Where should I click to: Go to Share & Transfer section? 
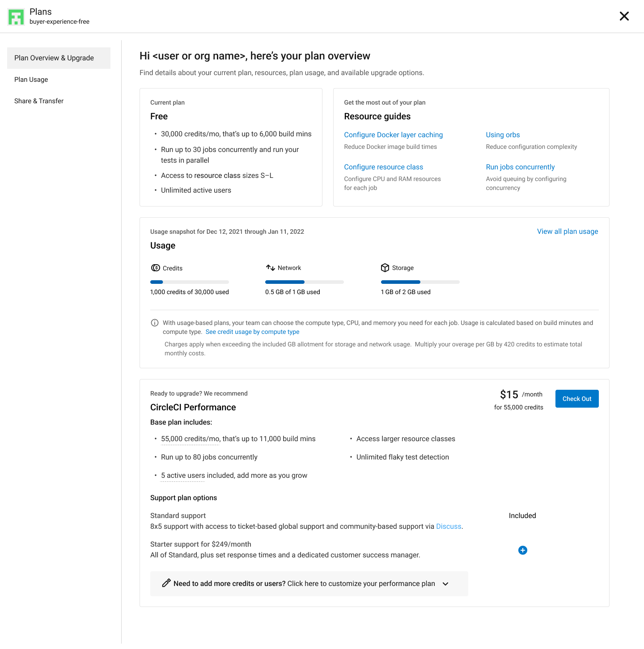click(39, 101)
